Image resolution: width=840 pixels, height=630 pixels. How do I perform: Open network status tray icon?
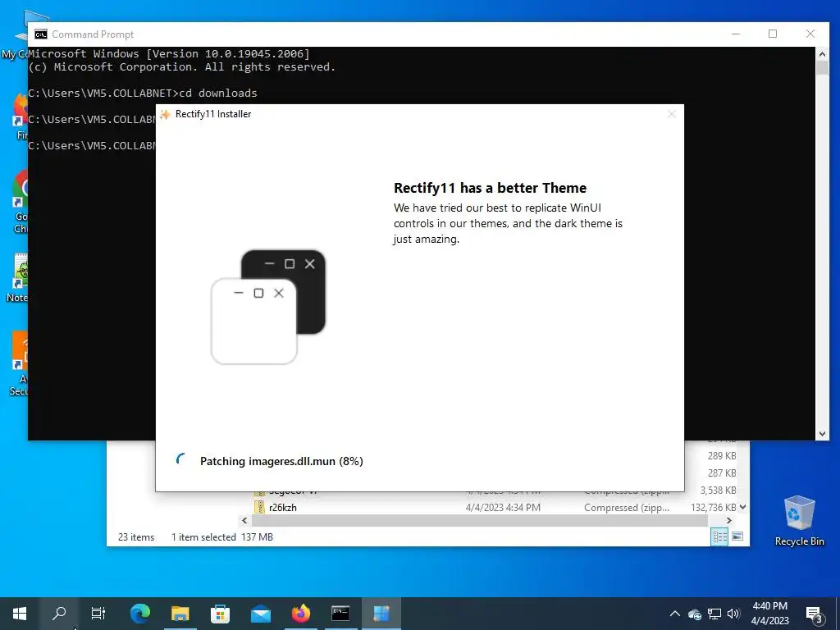pos(714,614)
